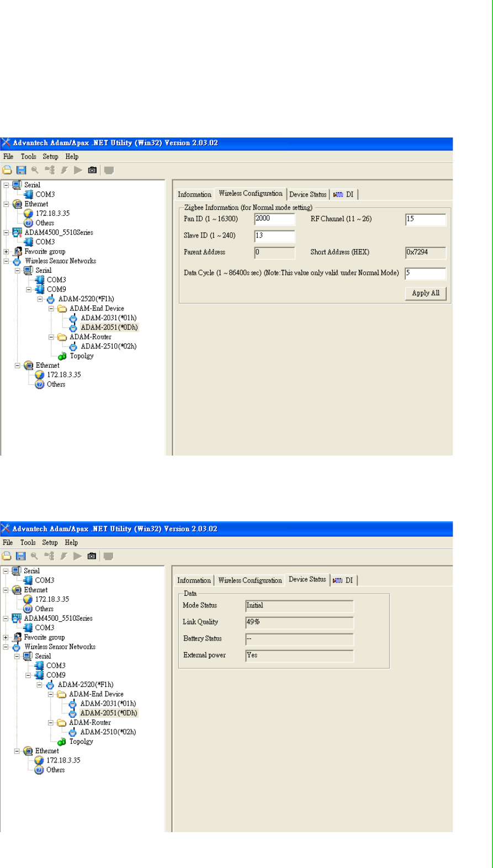The width and height of the screenshot is (493, 868).
Task: Collapse ADAM-2520(*F1h) node in Zigbee Information window
Action: point(40,299)
